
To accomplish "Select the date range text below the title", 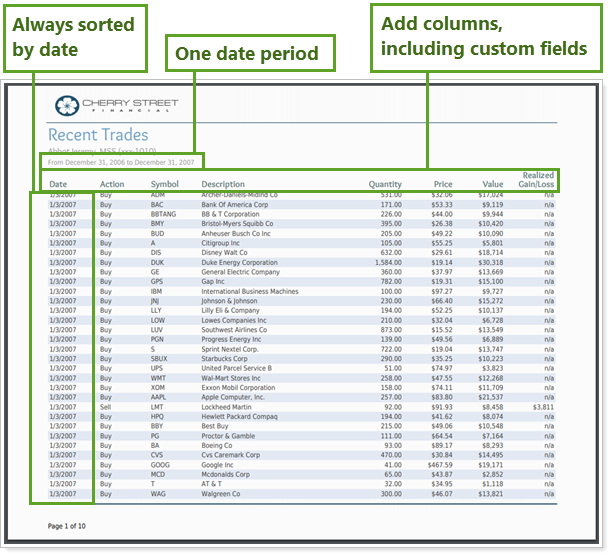I will pyautogui.click(x=120, y=161).
